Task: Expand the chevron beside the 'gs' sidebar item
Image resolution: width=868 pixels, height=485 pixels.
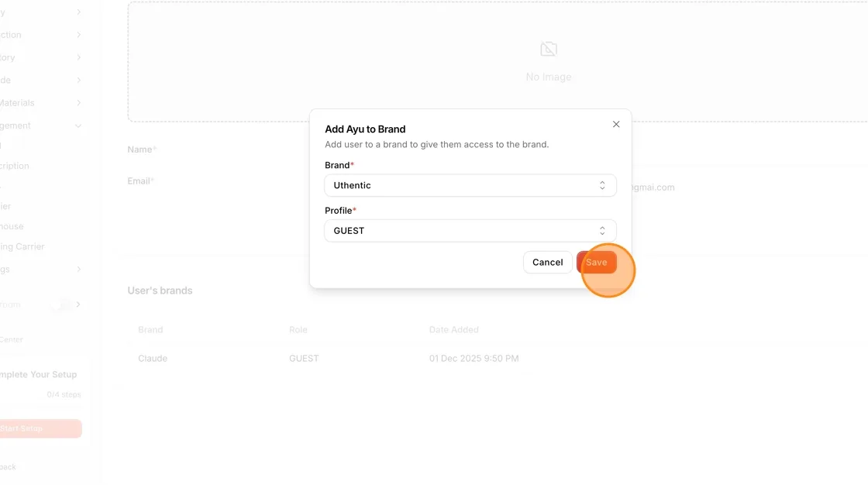Action: 78,269
